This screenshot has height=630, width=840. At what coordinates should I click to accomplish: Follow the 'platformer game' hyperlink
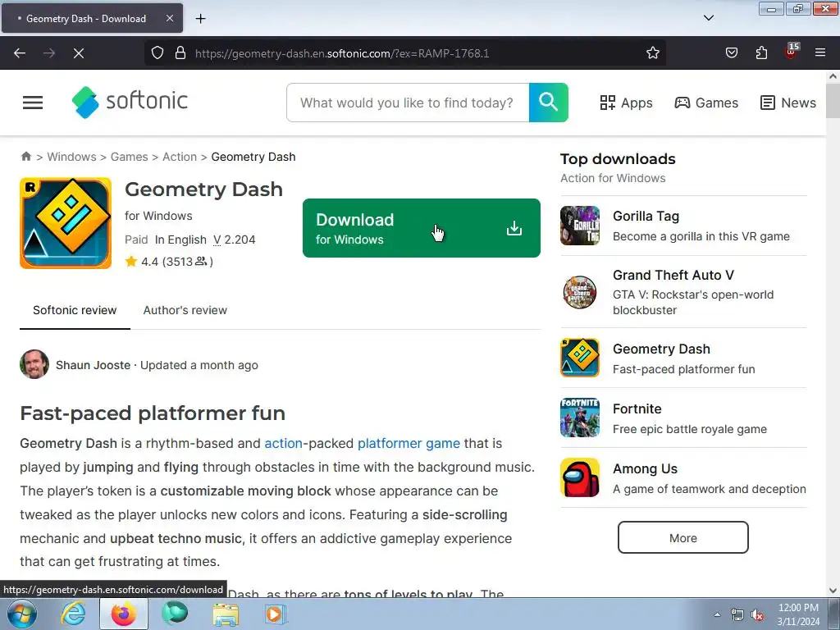(x=409, y=444)
